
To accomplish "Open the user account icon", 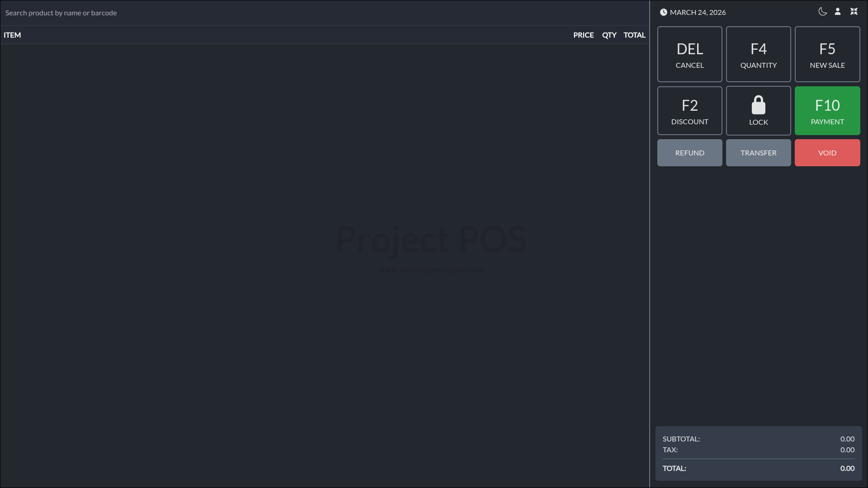I will point(838,12).
